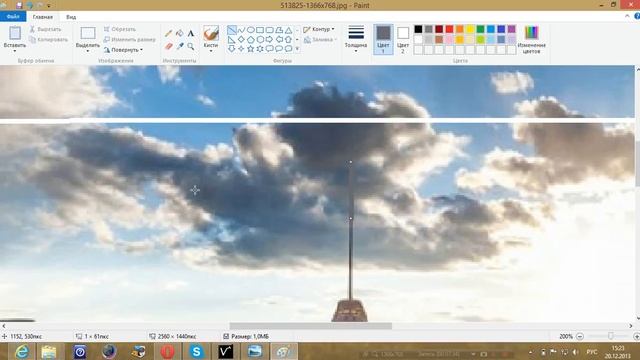
Task: Click zoom out minus button
Action: click(580, 336)
